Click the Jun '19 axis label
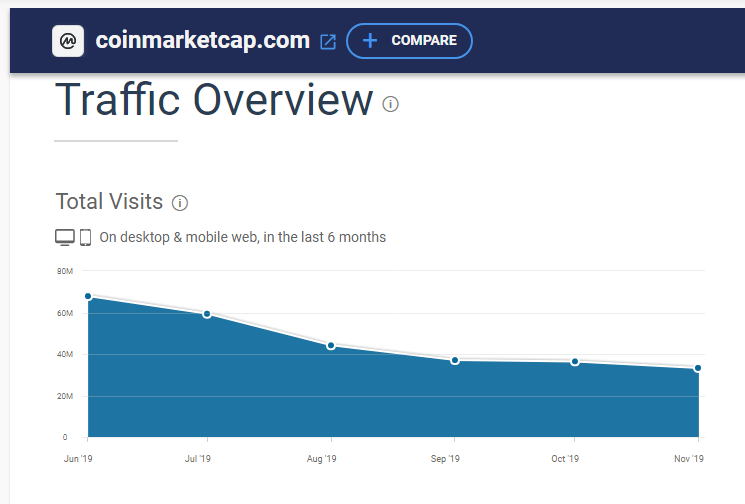Viewport: 745px width, 504px height. pyautogui.click(x=78, y=459)
